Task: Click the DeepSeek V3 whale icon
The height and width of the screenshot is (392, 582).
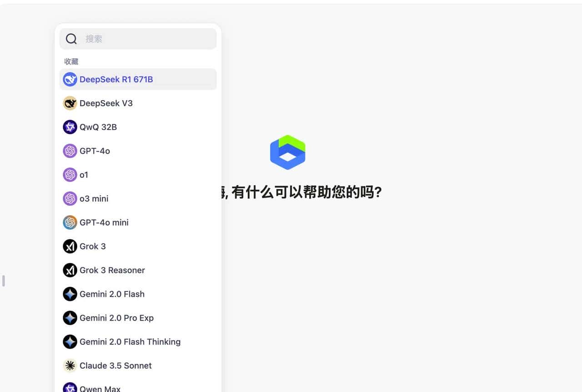Action: [70, 103]
